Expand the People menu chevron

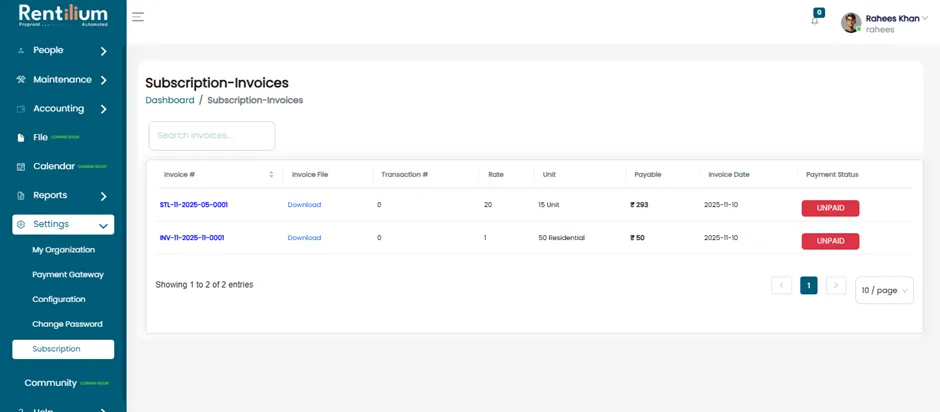pyautogui.click(x=103, y=52)
